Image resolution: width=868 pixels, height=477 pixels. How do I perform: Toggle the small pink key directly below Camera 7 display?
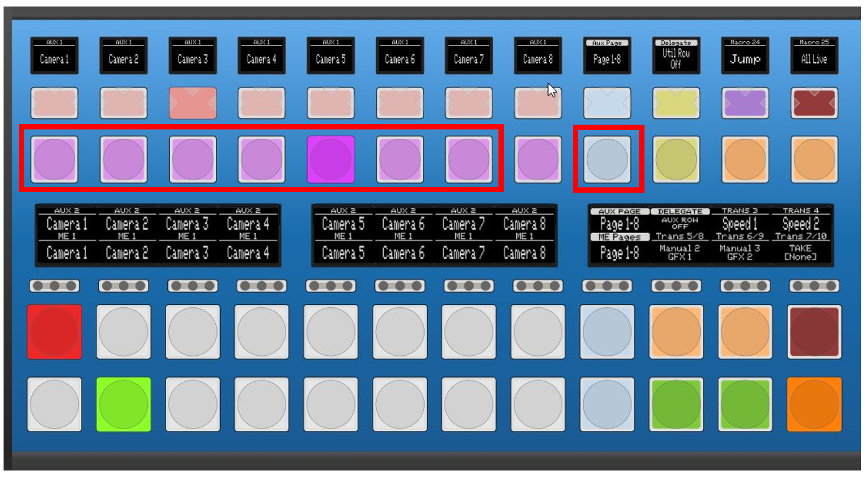click(469, 103)
